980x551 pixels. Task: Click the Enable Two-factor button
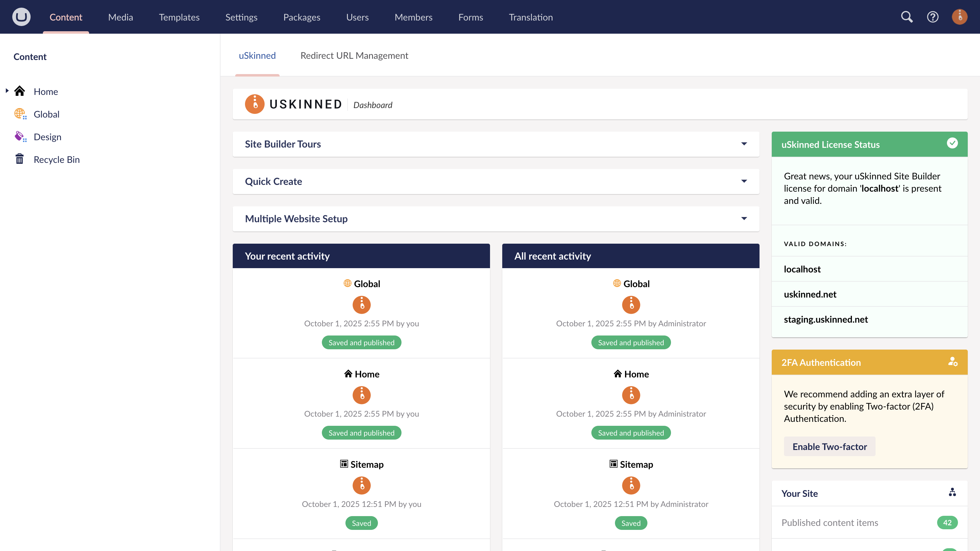829,446
